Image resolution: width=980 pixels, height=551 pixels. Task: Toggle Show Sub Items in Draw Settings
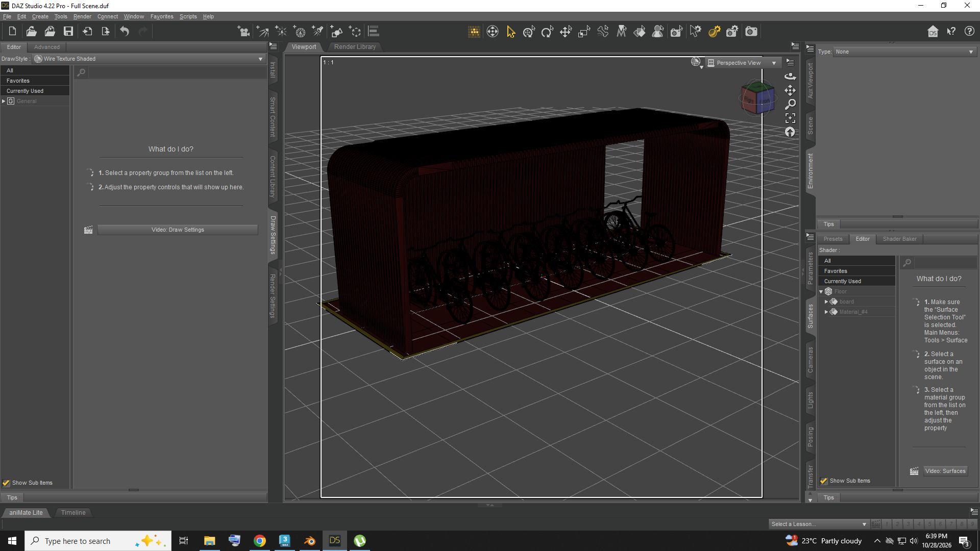tap(6, 483)
